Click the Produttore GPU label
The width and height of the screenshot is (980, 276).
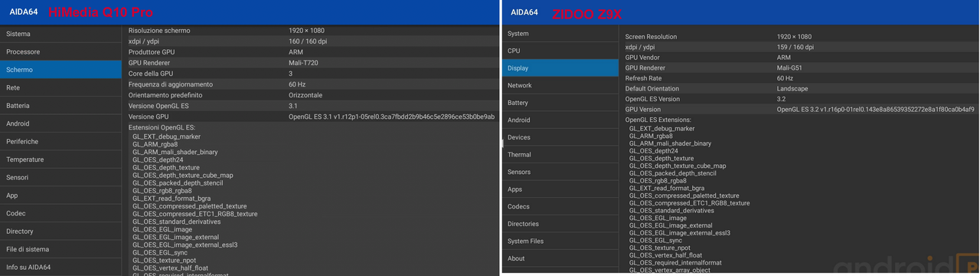pyautogui.click(x=152, y=52)
